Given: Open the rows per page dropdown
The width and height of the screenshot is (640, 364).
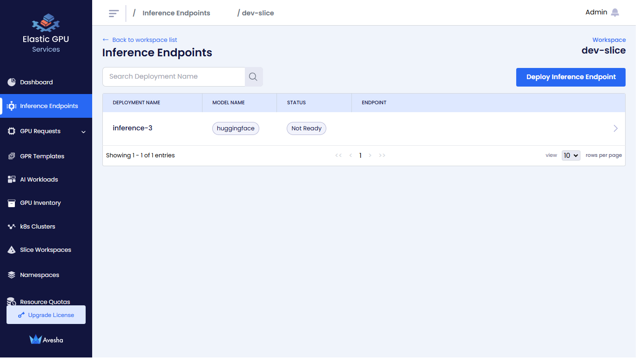Looking at the screenshot, I should coord(571,155).
